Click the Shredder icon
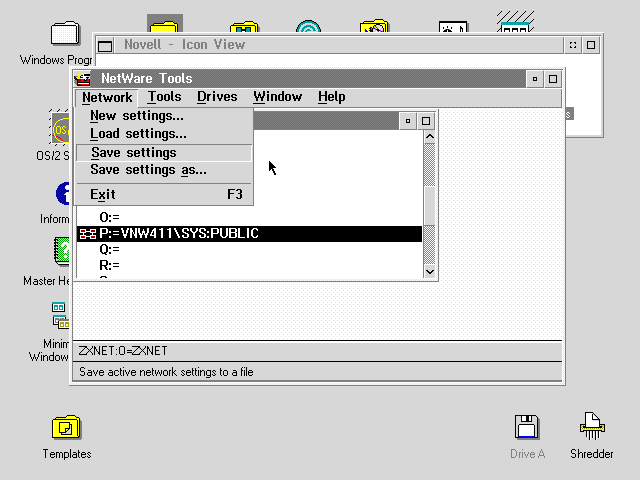Viewport: 640px width, 480px height. pyautogui.click(x=592, y=426)
